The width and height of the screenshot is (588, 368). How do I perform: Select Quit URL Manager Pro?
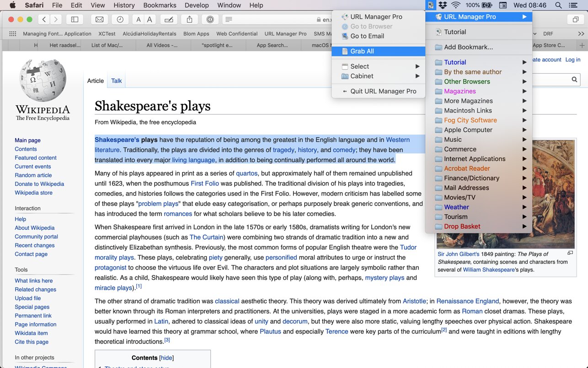tap(383, 91)
